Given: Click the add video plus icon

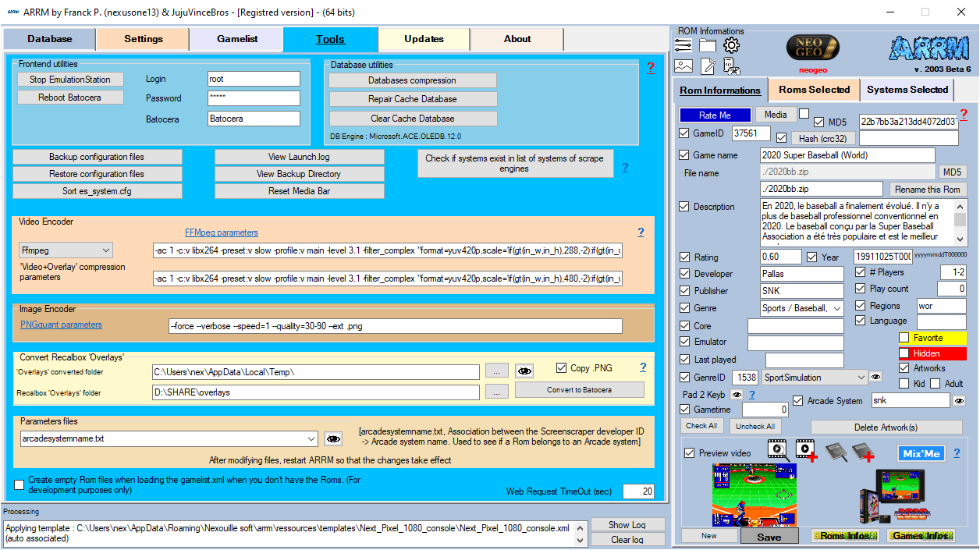Looking at the screenshot, I should [806, 450].
